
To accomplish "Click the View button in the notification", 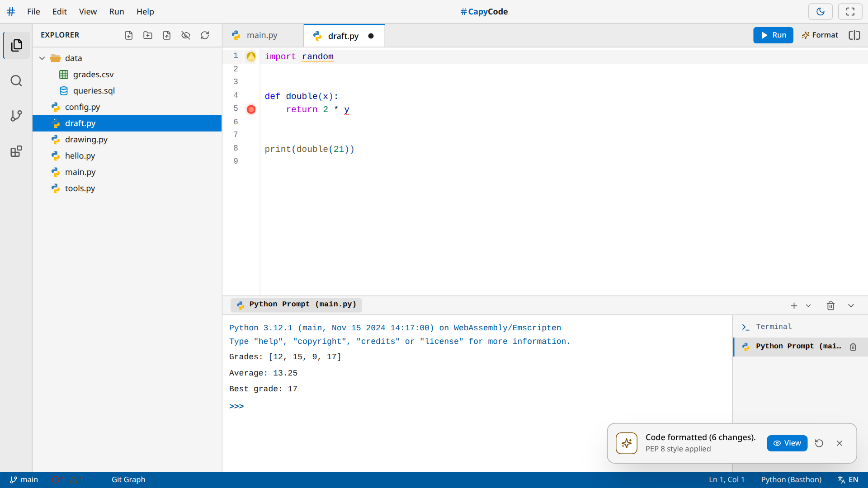I will click(x=787, y=443).
